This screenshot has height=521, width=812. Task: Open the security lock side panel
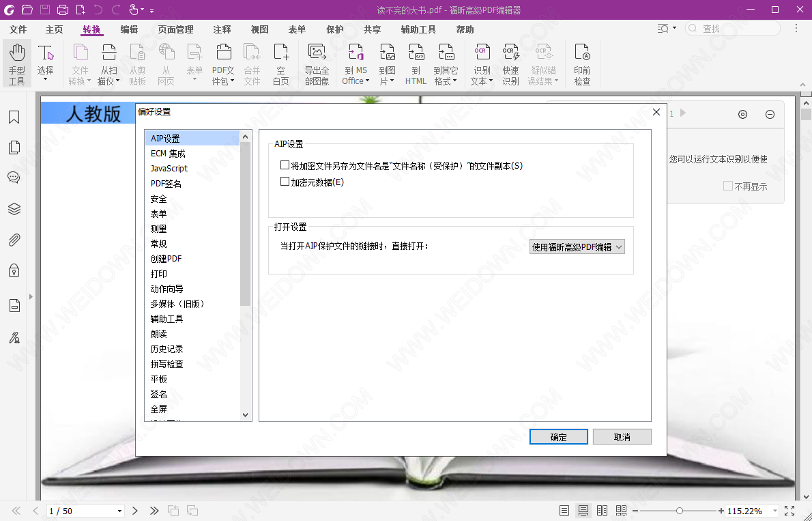[x=14, y=270]
